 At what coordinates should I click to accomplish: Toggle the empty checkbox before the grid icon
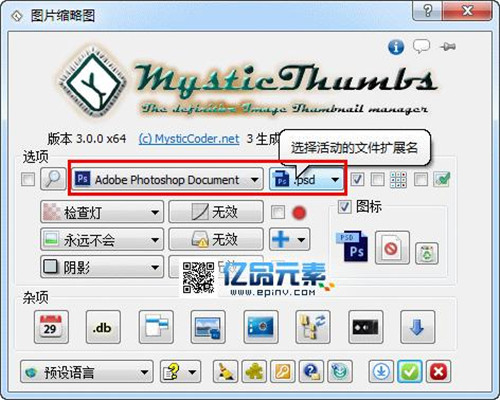pos(377,180)
